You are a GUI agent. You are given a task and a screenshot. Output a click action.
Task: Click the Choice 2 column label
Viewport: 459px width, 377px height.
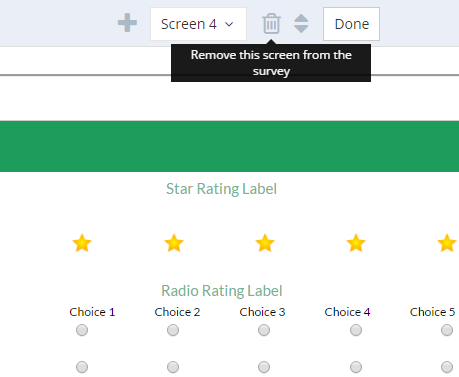[177, 312]
